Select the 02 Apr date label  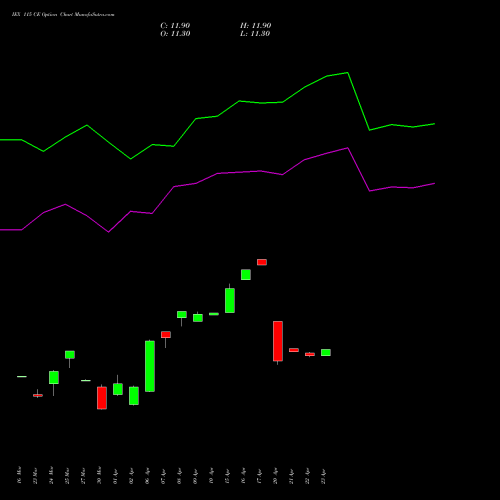pyautogui.click(x=131, y=476)
